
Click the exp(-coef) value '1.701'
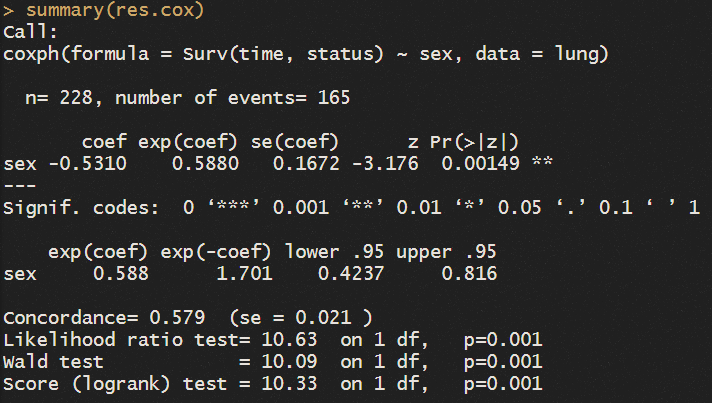point(244,274)
